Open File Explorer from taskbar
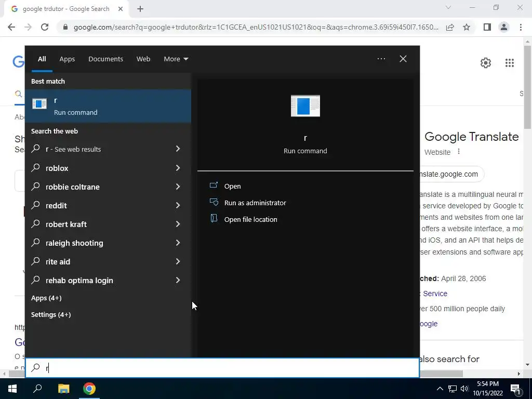The image size is (532, 399). coord(63,389)
